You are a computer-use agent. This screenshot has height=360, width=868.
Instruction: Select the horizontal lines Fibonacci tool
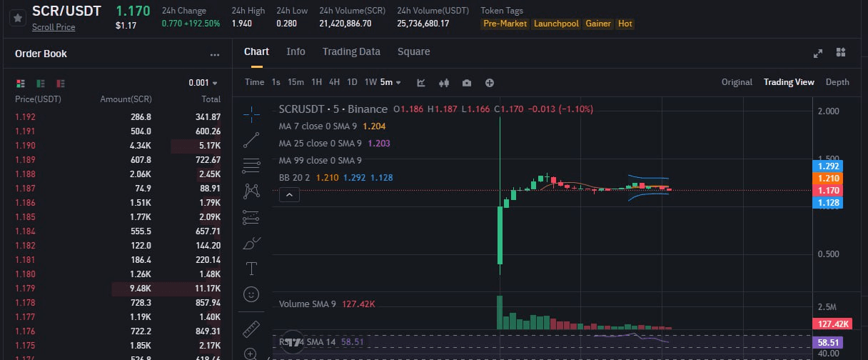(x=251, y=166)
